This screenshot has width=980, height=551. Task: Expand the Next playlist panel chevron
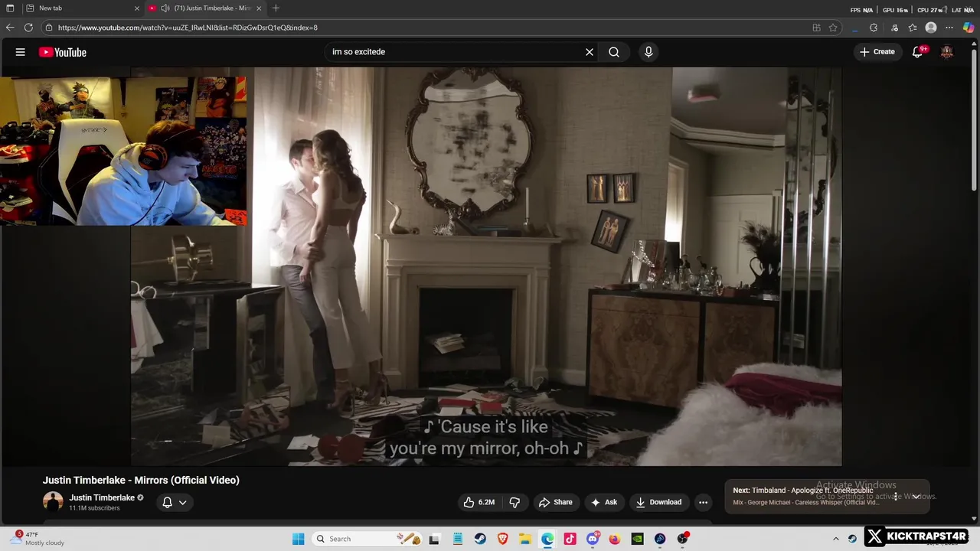tap(916, 497)
